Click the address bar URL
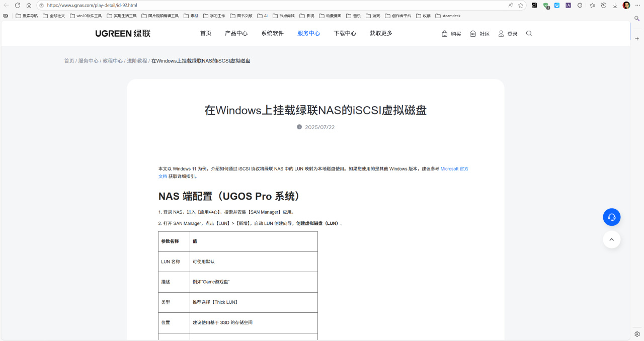This screenshot has height=341, width=644. click(x=92, y=5)
